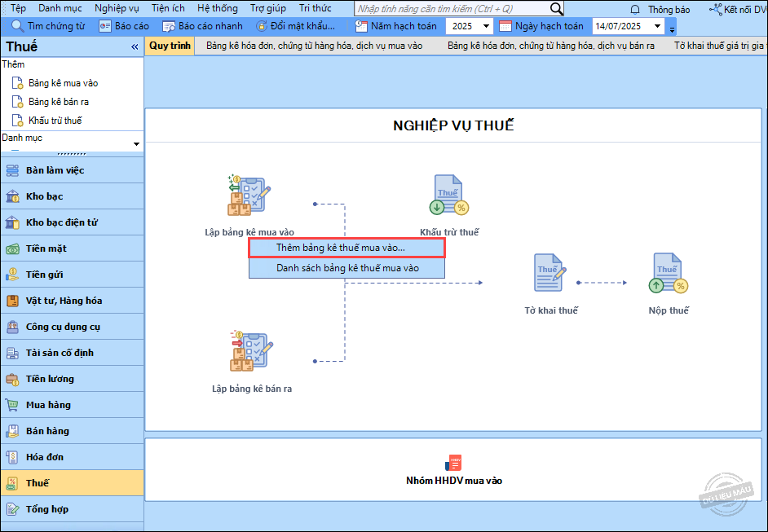Click Đổi mật khẩu change password
The width and height of the screenshot is (768, 532).
(296, 26)
